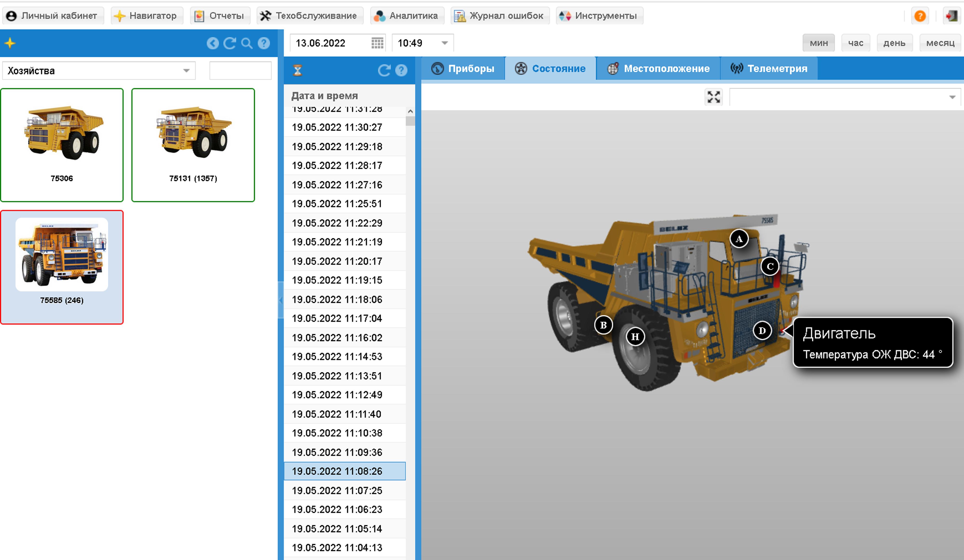Expand 3D view to fullscreen
964x560 pixels.
click(x=713, y=97)
